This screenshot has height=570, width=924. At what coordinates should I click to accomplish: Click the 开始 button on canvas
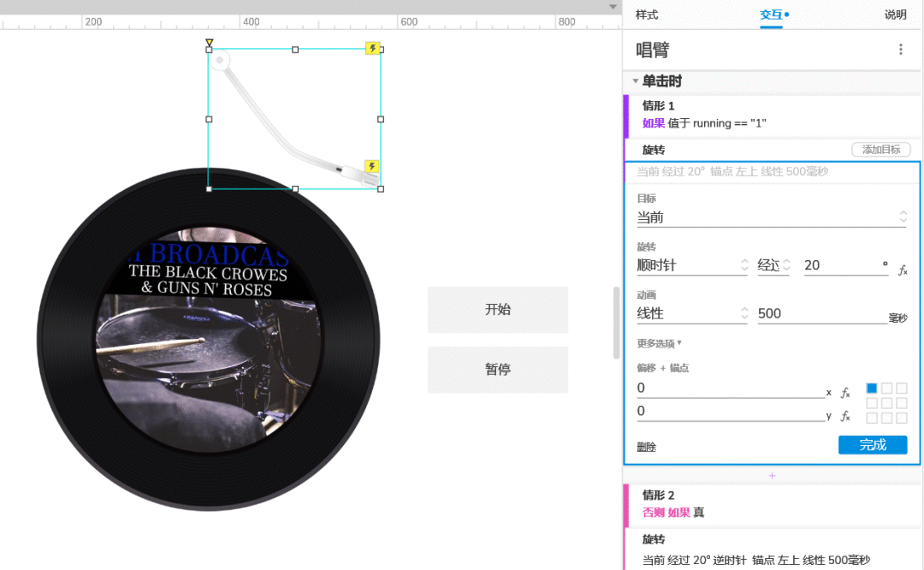pyautogui.click(x=498, y=310)
